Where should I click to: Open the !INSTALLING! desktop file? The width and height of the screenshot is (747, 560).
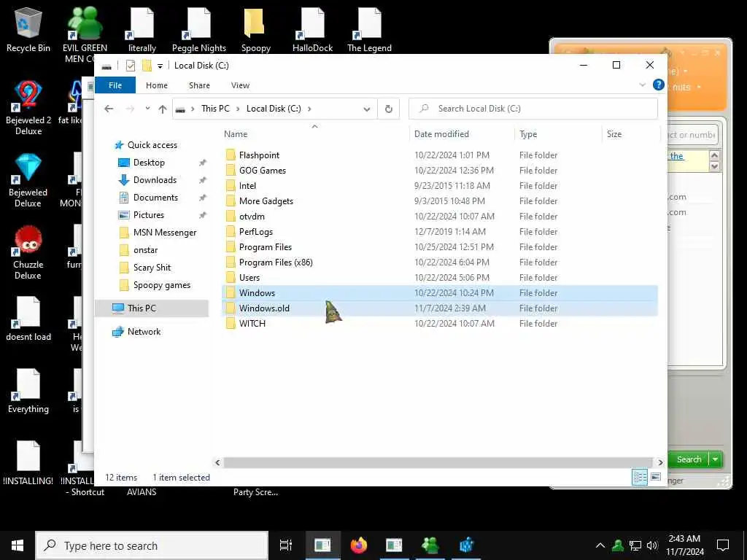[x=28, y=463]
